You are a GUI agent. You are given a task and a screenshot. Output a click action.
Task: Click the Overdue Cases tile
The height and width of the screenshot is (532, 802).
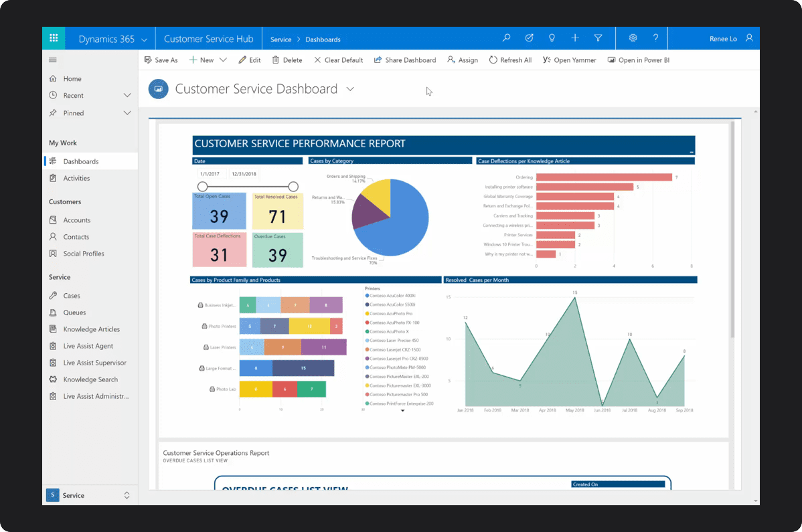click(x=277, y=250)
